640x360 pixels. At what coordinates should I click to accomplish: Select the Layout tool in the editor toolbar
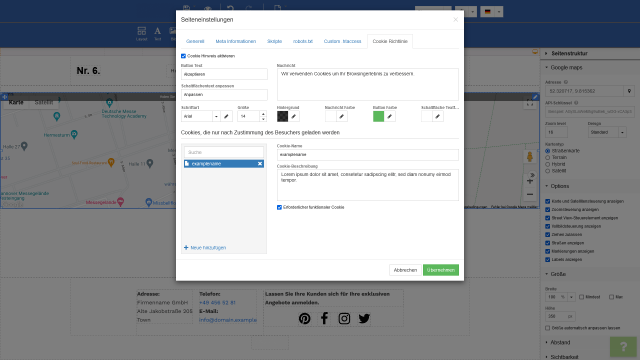(142, 33)
